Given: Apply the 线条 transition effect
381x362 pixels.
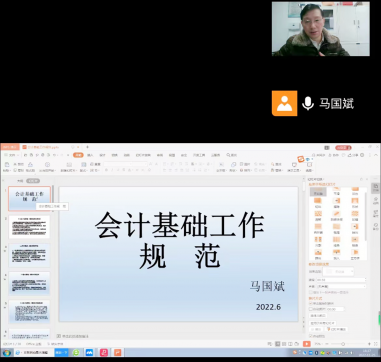Looking at the screenshot, I should click(337, 242).
